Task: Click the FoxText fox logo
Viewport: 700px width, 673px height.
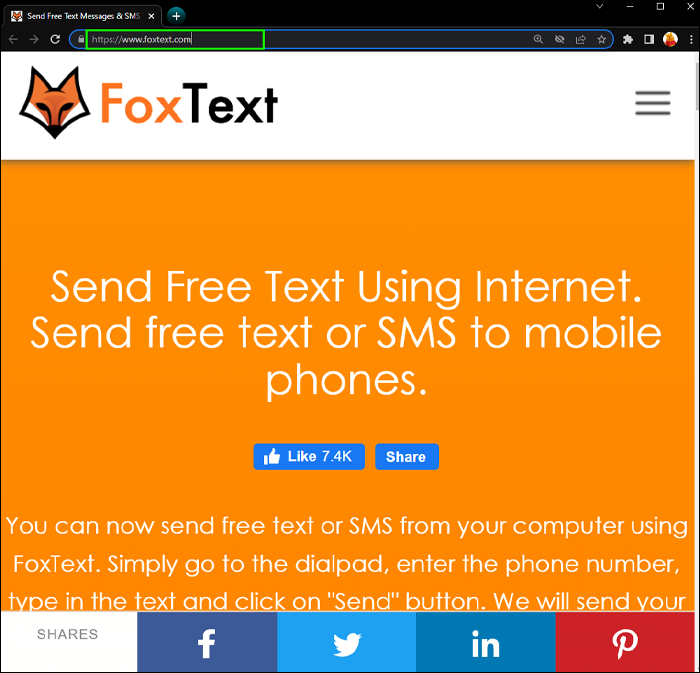Action: pyautogui.click(x=54, y=103)
